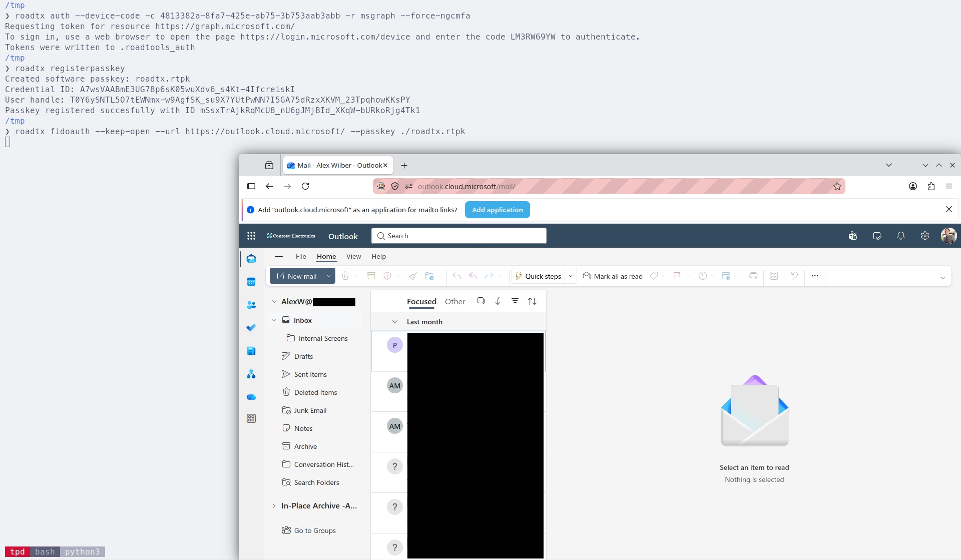961x560 pixels.
Task: Click the Archive icon in the ribbon
Action: [371, 276]
